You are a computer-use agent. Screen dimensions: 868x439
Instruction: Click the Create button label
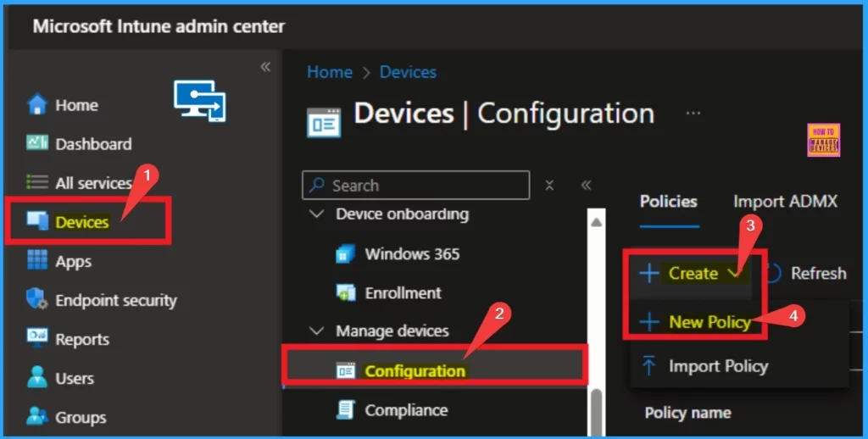click(x=693, y=273)
